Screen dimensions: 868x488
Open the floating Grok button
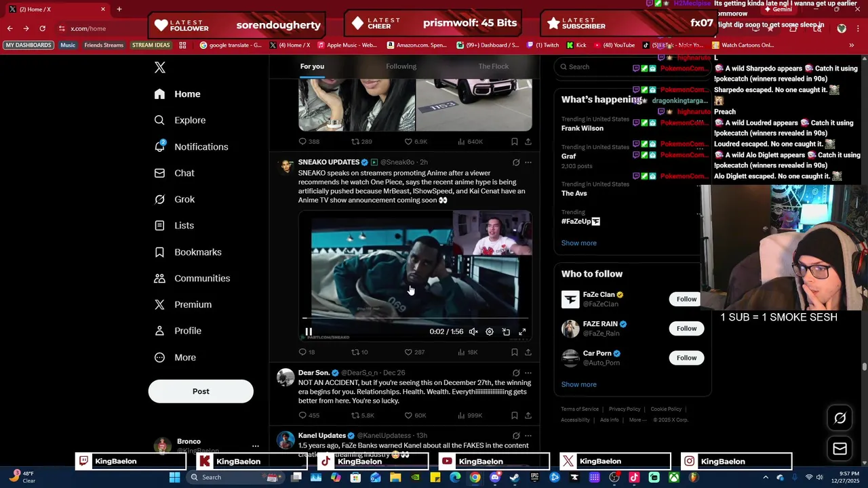(x=840, y=418)
